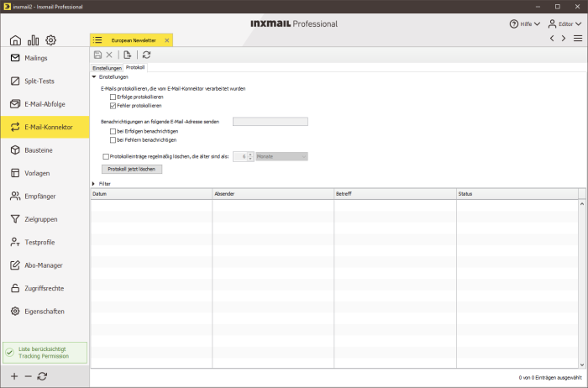Click the notification e-mail address field

coord(270,122)
